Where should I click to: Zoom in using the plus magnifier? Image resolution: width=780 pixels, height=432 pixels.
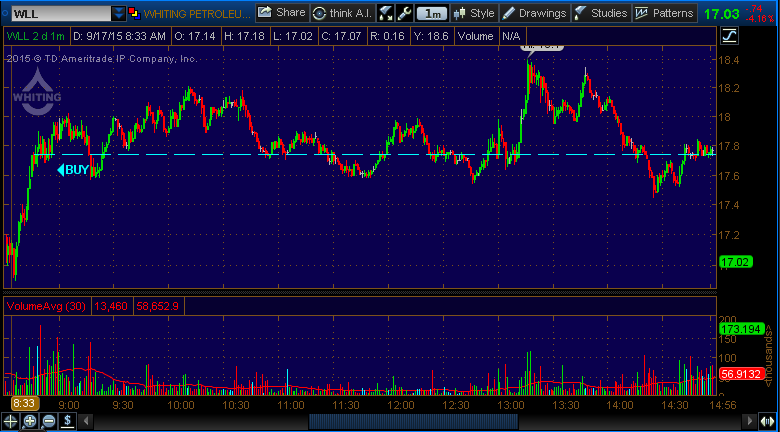point(29,421)
